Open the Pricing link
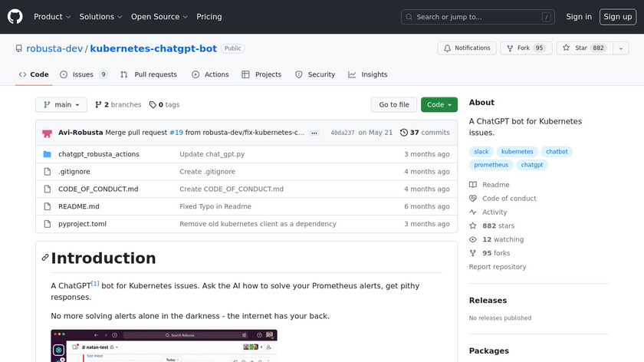The width and height of the screenshot is (644, 362). pyautogui.click(x=209, y=17)
